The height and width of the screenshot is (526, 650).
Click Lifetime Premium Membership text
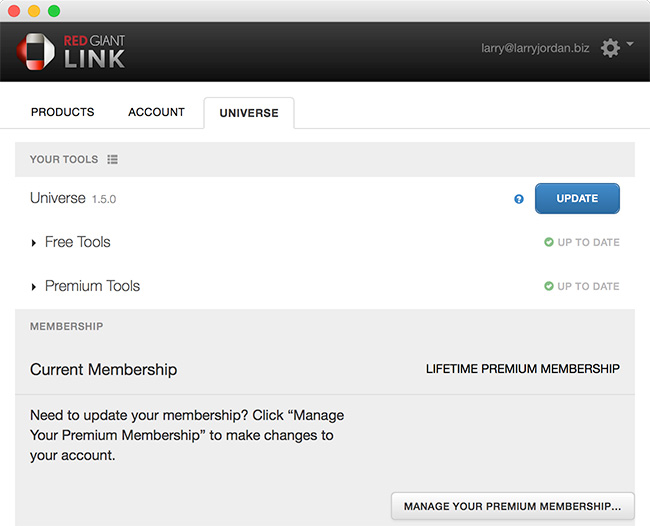click(x=523, y=368)
